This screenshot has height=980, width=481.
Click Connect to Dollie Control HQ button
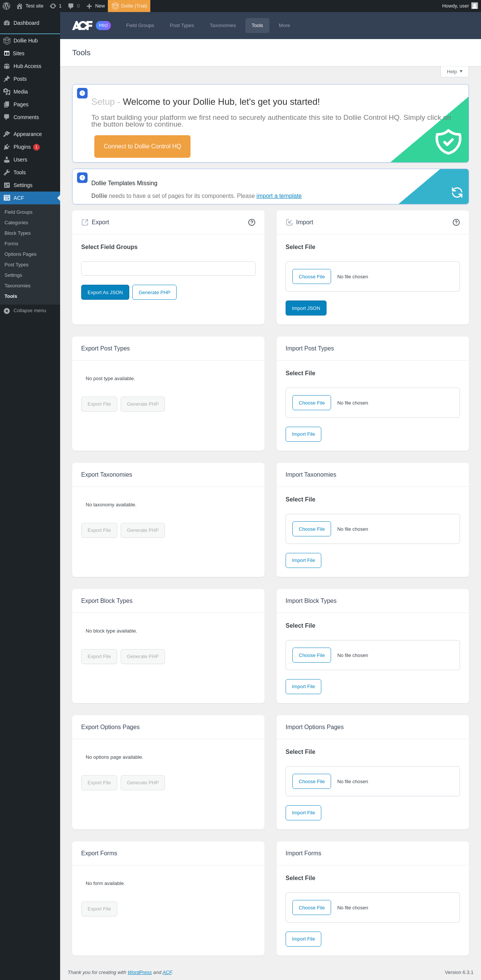click(142, 146)
